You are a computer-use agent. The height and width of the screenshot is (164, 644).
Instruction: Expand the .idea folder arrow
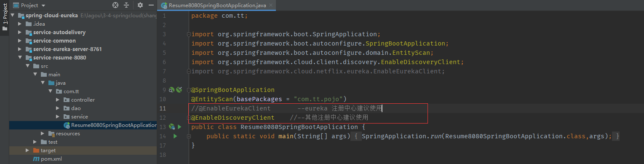click(x=20, y=24)
